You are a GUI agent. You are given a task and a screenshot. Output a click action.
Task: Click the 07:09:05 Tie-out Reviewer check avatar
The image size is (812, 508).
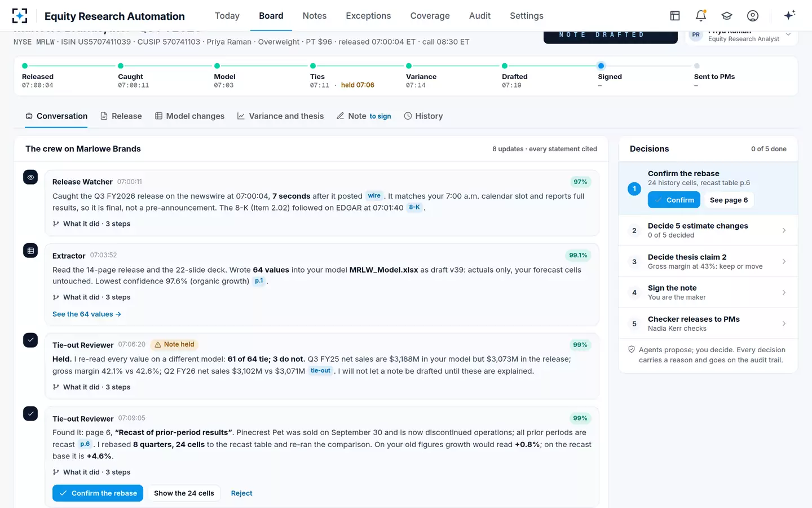point(30,414)
